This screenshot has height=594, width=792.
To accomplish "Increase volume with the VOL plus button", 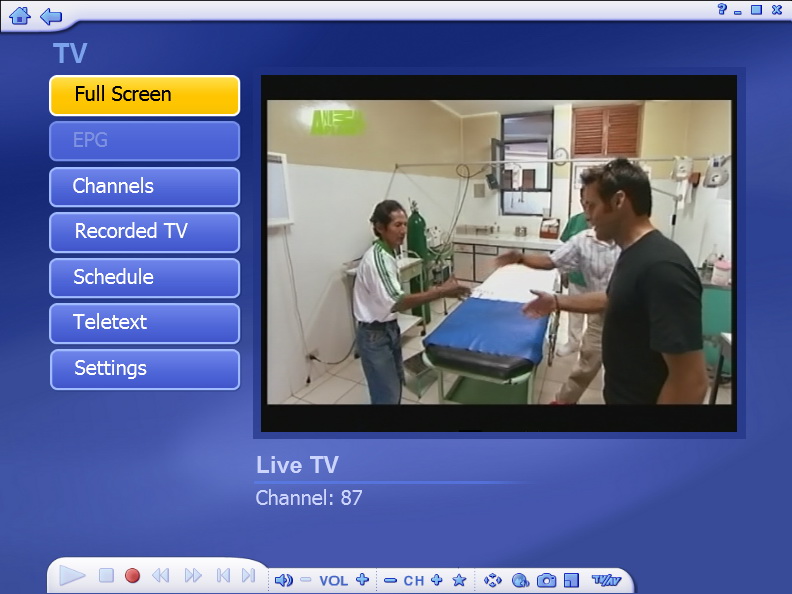I will point(362,580).
